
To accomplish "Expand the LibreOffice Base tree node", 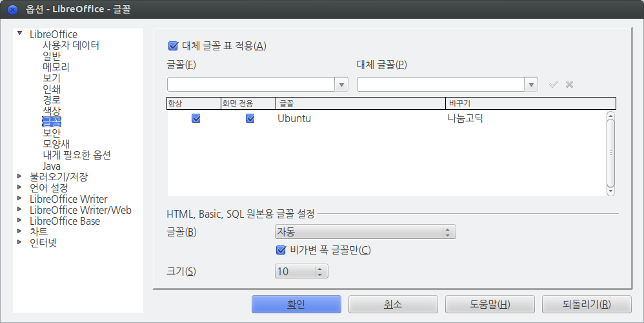I will tap(20, 220).
